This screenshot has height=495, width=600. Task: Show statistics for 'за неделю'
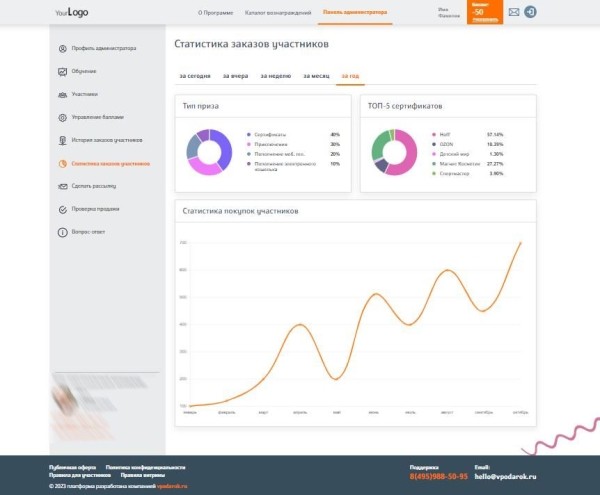pos(275,76)
